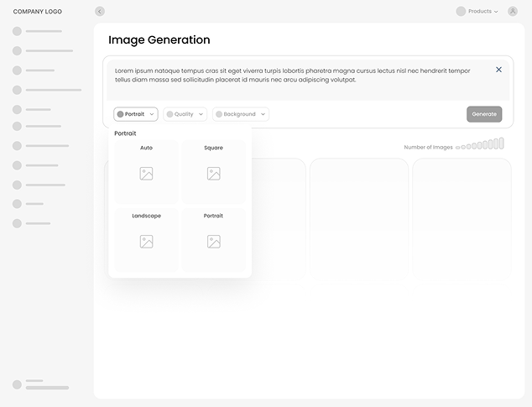The height and width of the screenshot is (407, 532).
Task: Click the account avatar at sidebar bottom
Action: (x=17, y=384)
